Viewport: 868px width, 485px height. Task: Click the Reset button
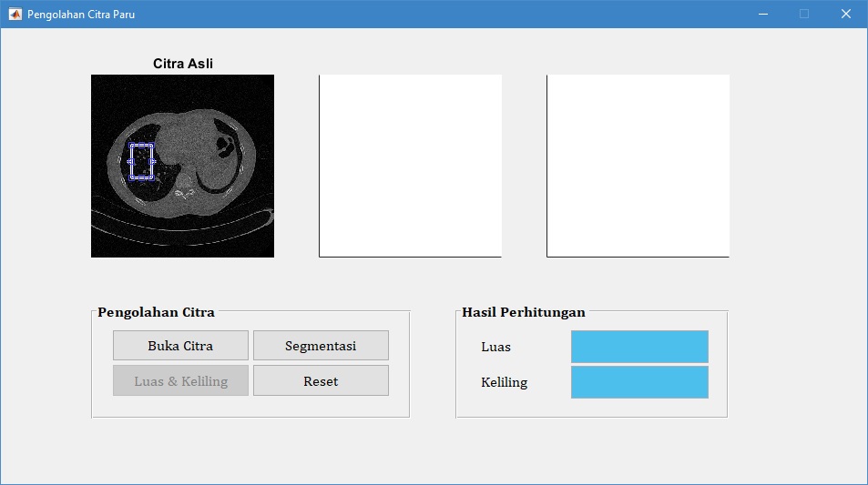pos(321,381)
